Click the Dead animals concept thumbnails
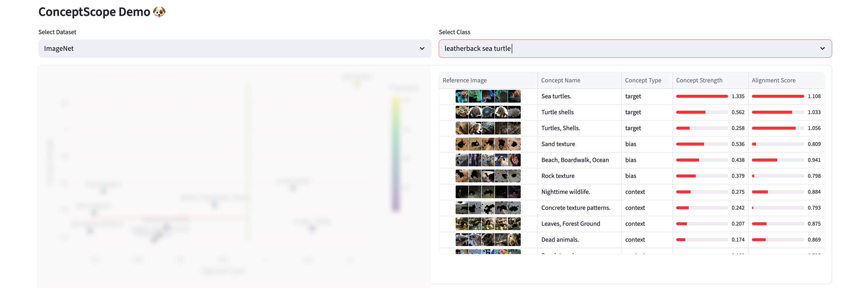 [488, 239]
